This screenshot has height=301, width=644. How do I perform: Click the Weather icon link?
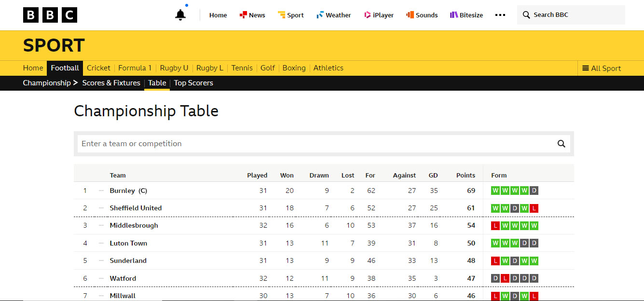tap(320, 15)
